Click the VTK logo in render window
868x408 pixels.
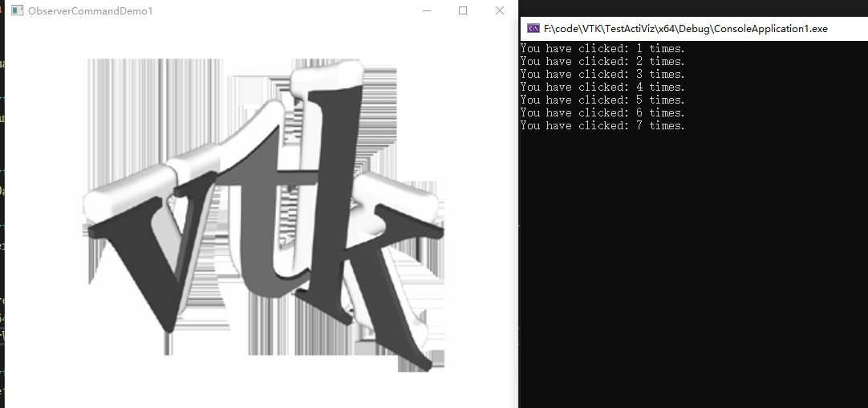pos(263,214)
